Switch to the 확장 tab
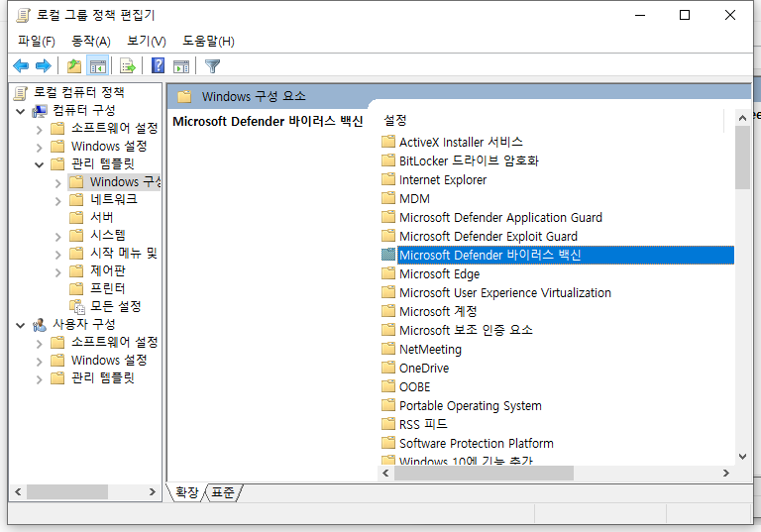761x532 pixels. tap(187, 492)
